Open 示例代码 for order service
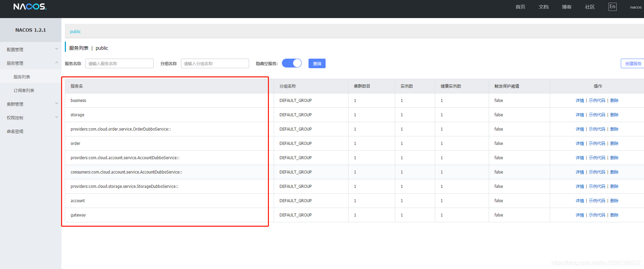This screenshot has width=644, height=269. tap(597, 144)
